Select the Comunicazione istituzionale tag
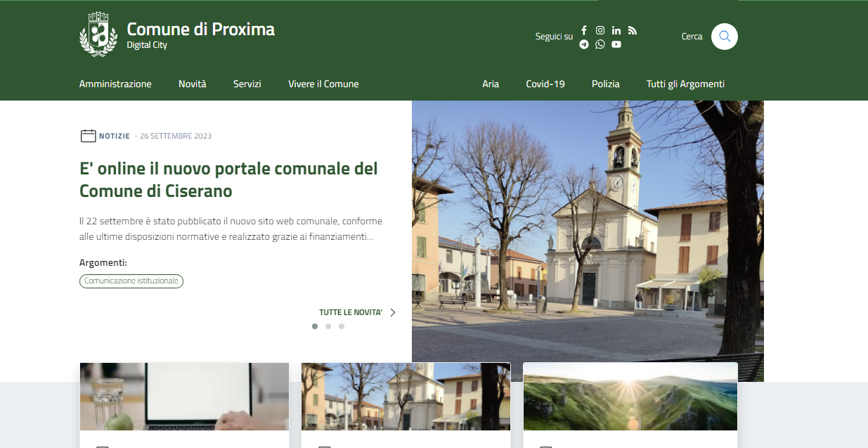This screenshot has height=448, width=868. click(x=131, y=281)
